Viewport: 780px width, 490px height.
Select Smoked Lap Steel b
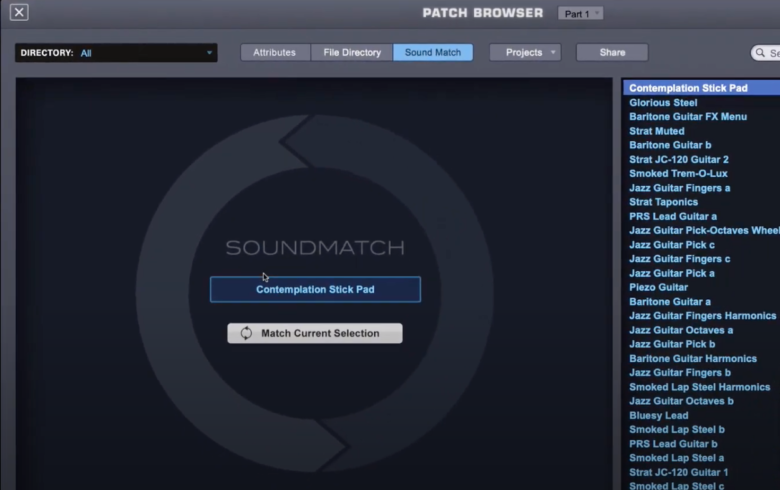coord(677,429)
